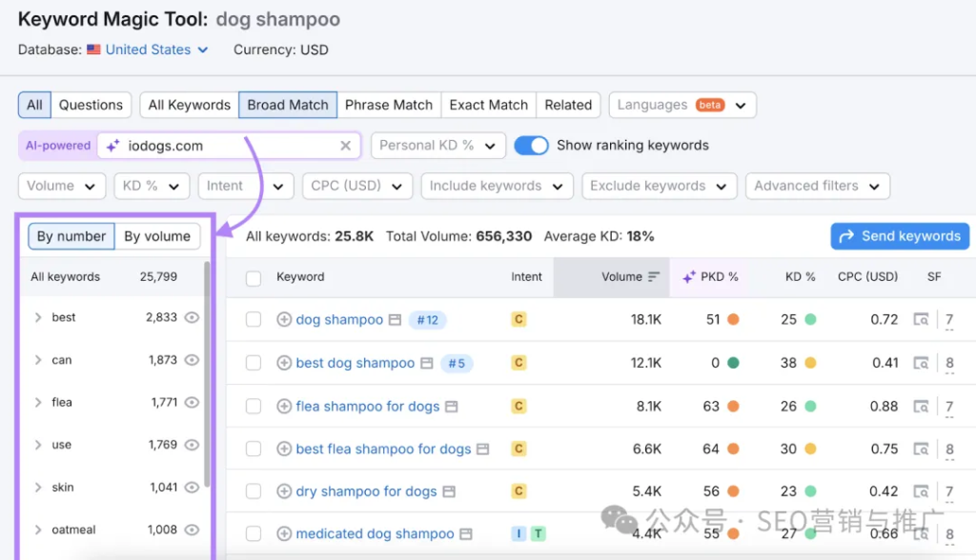Open the United States database dropdown
This screenshot has height=560, width=976.
click(x=148, y=50)
